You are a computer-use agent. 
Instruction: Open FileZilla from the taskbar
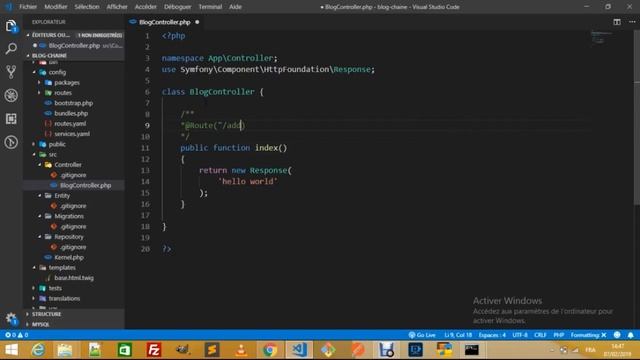[x=153, y=350]
